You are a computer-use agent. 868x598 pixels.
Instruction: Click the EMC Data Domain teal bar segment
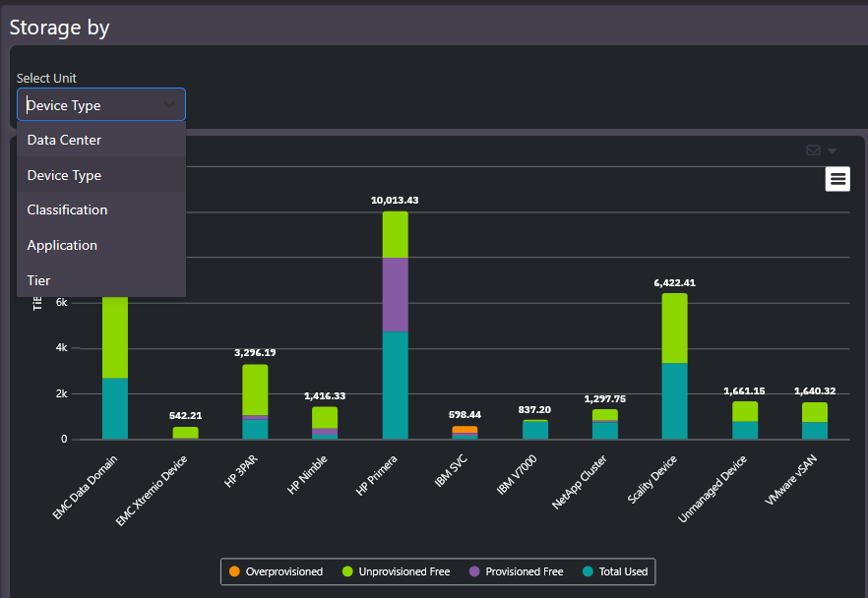(x=115, y=409)
